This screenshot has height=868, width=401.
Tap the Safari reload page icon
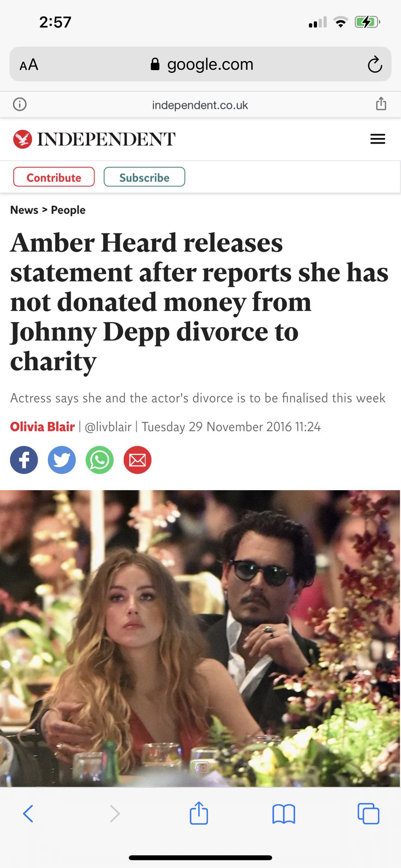375,65
